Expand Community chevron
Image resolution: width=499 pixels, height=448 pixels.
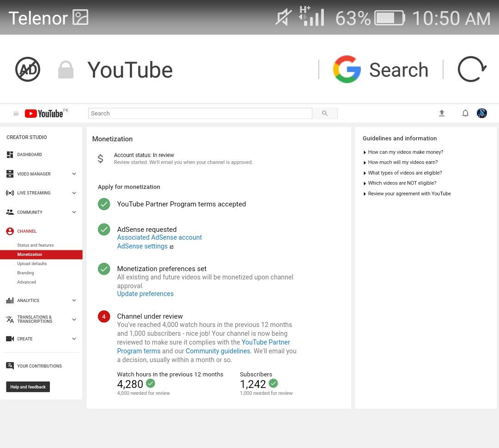click(74, 212)
